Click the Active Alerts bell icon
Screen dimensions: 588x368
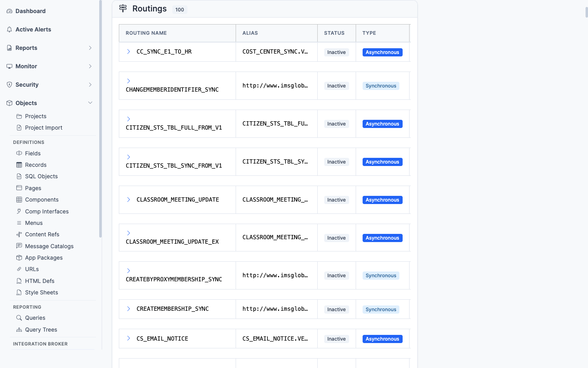click(9, 29)
